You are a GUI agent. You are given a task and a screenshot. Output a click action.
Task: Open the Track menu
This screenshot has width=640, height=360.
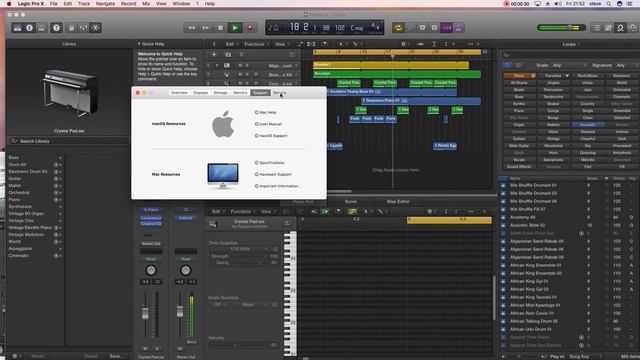84,4
